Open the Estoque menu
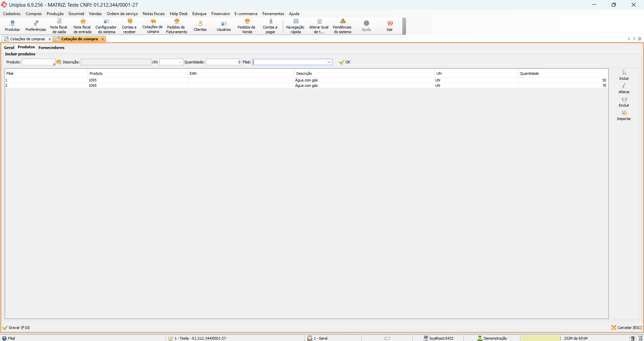The width and height of the screenshot is (644, 341). [x=199, y=14]
